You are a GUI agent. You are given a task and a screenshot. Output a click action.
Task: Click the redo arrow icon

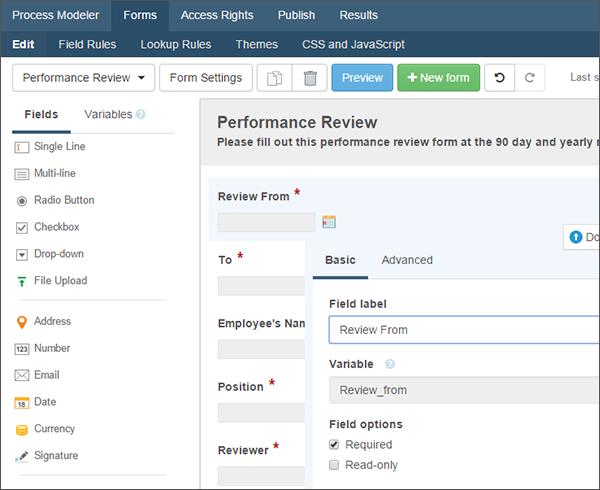[x=530, y=78]
